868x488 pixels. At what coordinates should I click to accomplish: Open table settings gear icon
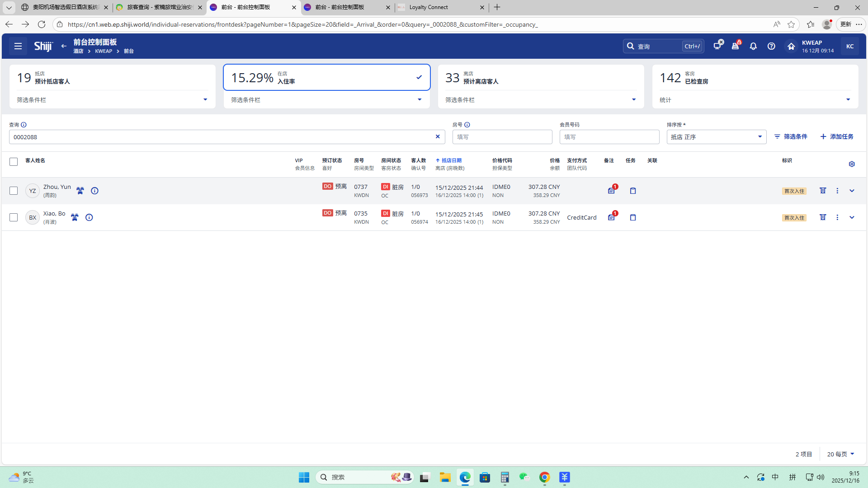[x=852, y=164]
